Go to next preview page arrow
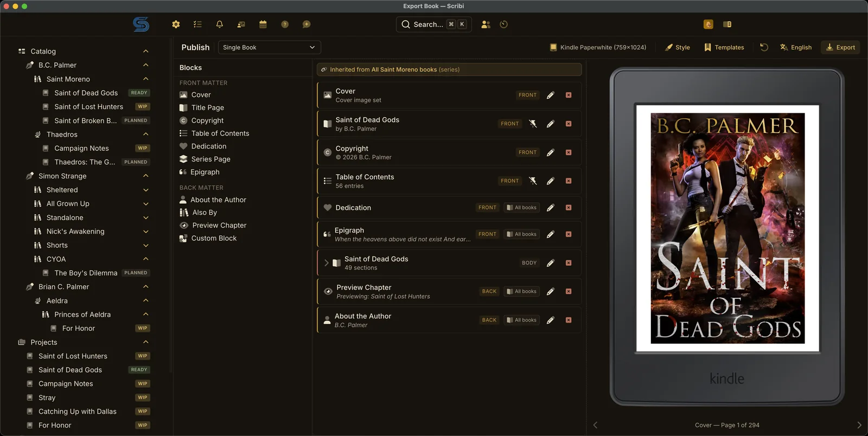This screenshot has width=868, height=436. pyautogui.click(x=859, y=425)
